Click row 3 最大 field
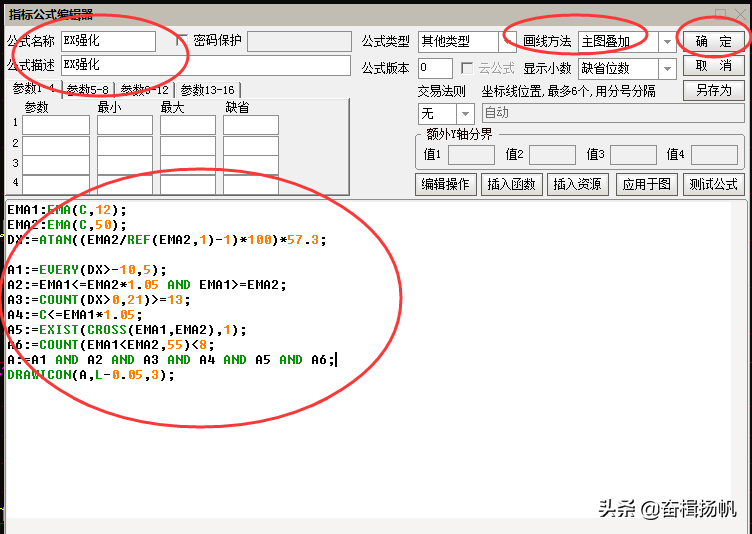 [188, 165]
